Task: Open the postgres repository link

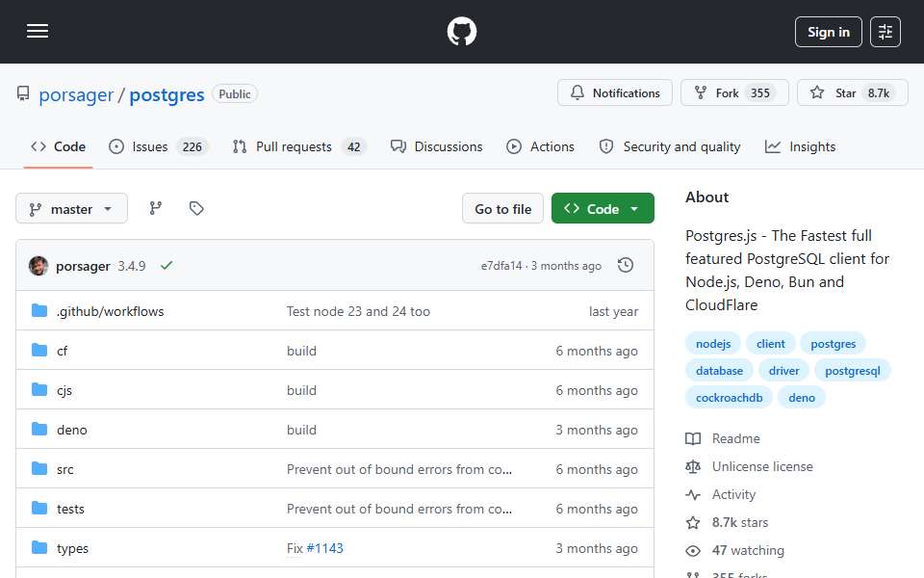Action: pos(167,94)
